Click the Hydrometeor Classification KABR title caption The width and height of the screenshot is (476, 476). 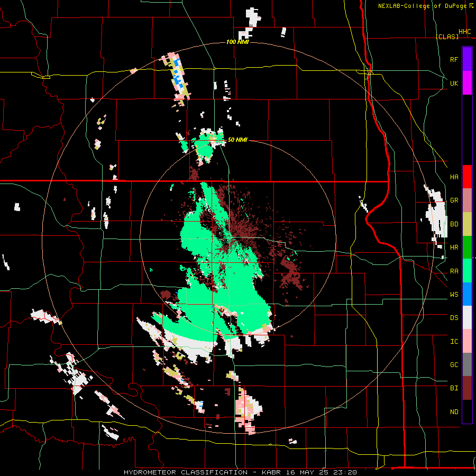[240, 472]
